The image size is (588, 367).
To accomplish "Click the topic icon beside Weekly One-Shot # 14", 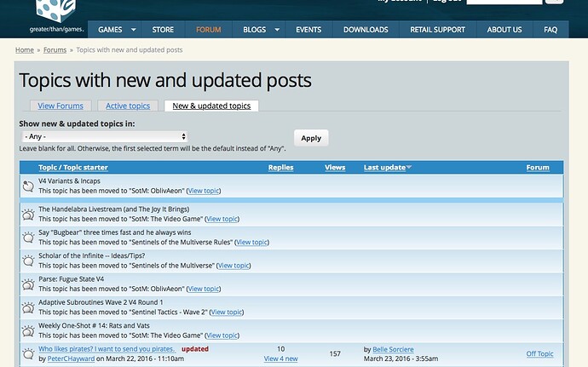I will click(x=28, y=330).
